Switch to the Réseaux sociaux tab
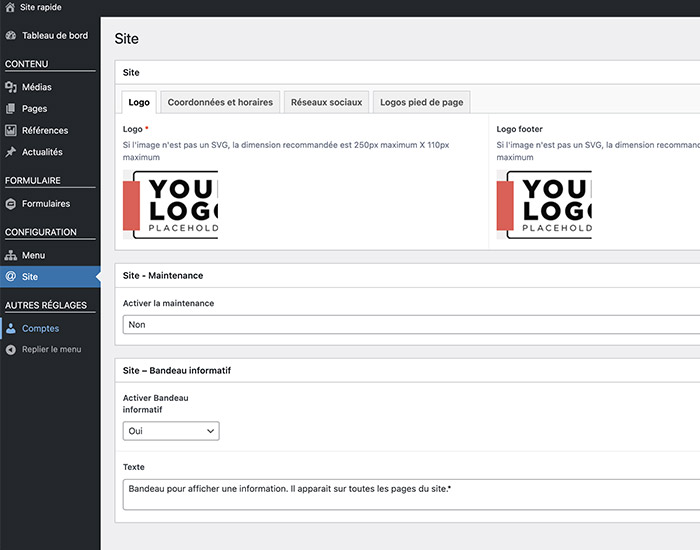Viewport: 700px width, 550px height. 327,102
